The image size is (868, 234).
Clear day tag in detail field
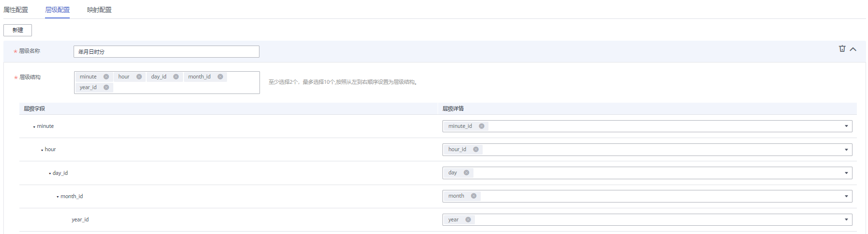pyautogui.click(x=466, y=172)
